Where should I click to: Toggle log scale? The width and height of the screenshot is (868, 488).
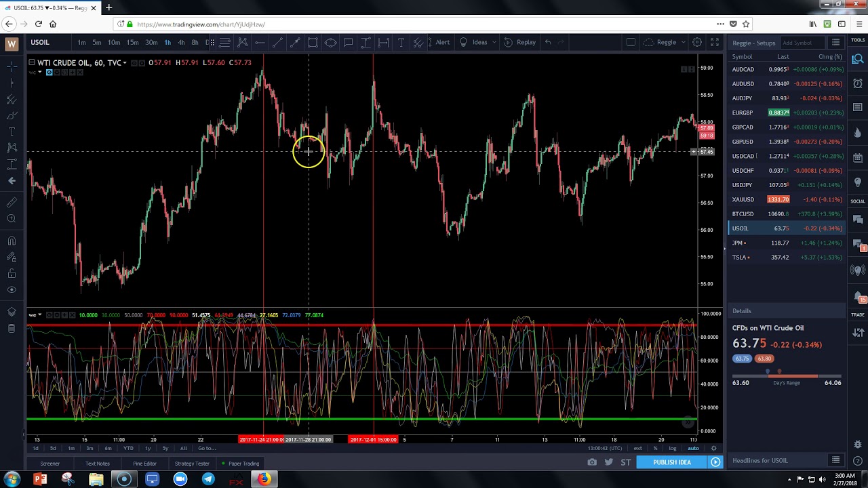673,448
